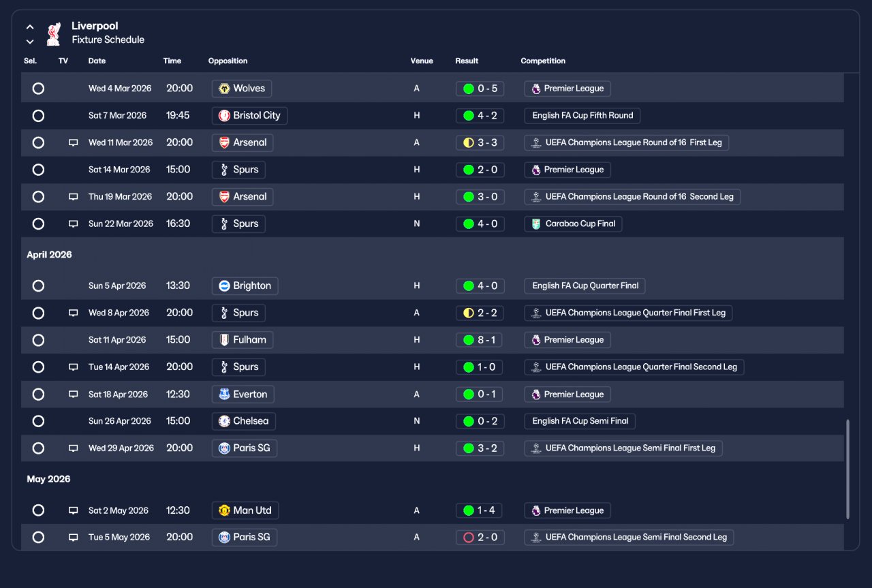Click Paris SG badge on the 29 Apr row
Image resolution: width=872 pixels, height=588 pixels.
click(224, 448)
